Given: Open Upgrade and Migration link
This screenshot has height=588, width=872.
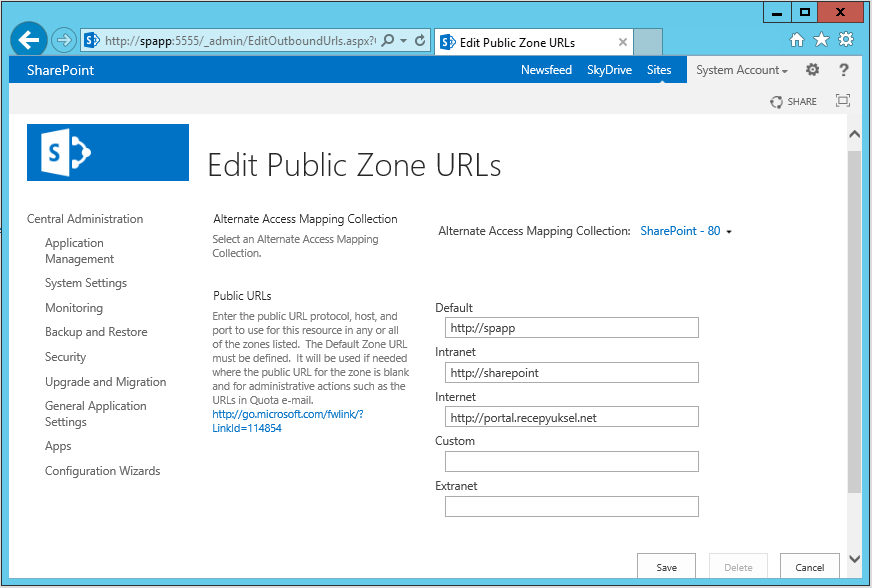Looking at the screenshot, I should tap(106, 382).
